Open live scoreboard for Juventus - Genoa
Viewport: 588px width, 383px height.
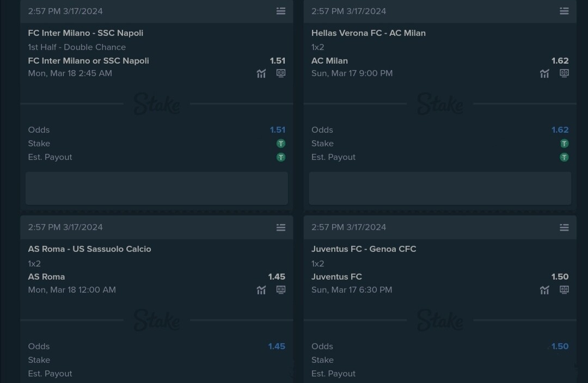564,289
